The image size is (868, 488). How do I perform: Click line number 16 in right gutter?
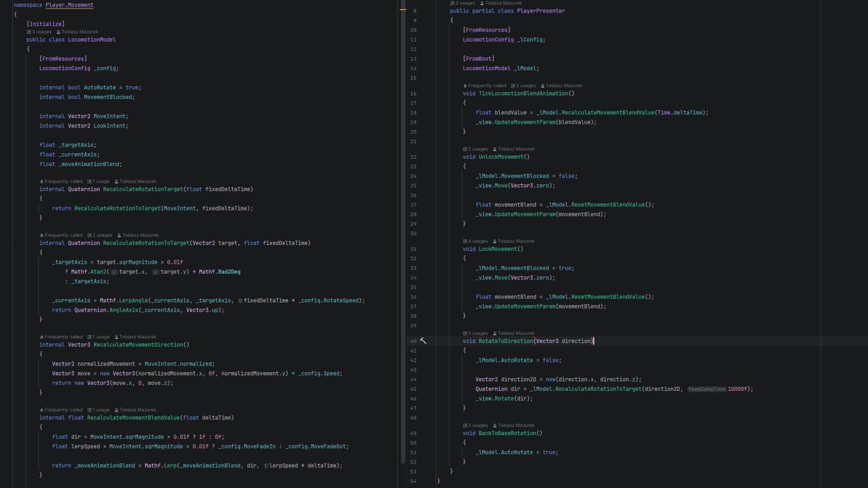click(x=413, y=94)
